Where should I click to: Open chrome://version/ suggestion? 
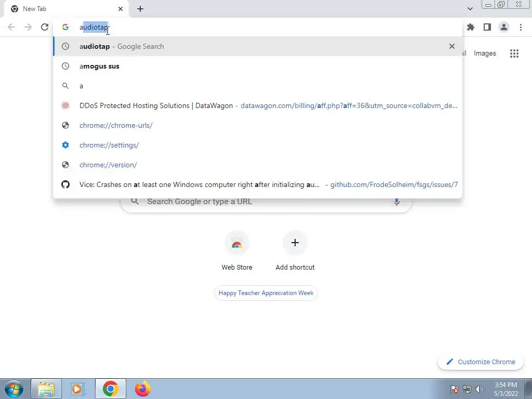click(258, 165)
